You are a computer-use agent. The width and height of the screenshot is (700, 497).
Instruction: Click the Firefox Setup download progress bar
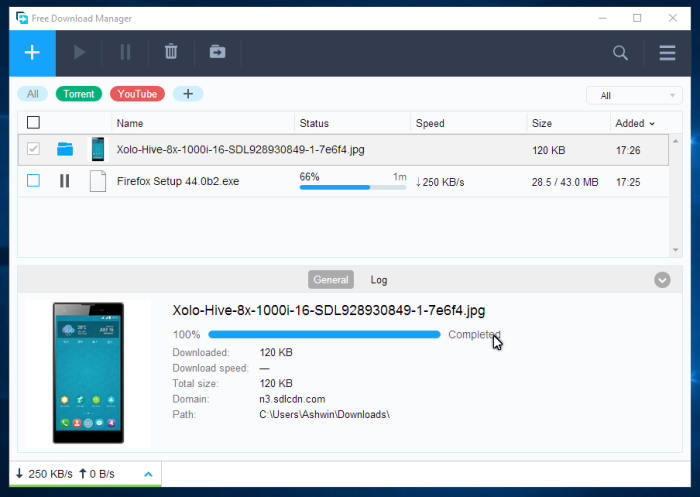[353, 187]
